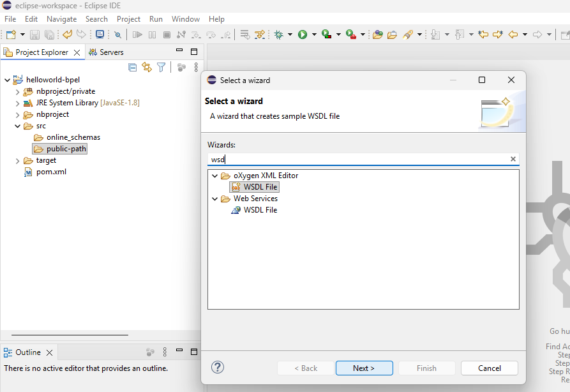Viewport: 570px width, 392px height.
Task: Clear the wizard filter text with X
Action: click(x=513, y=159)
